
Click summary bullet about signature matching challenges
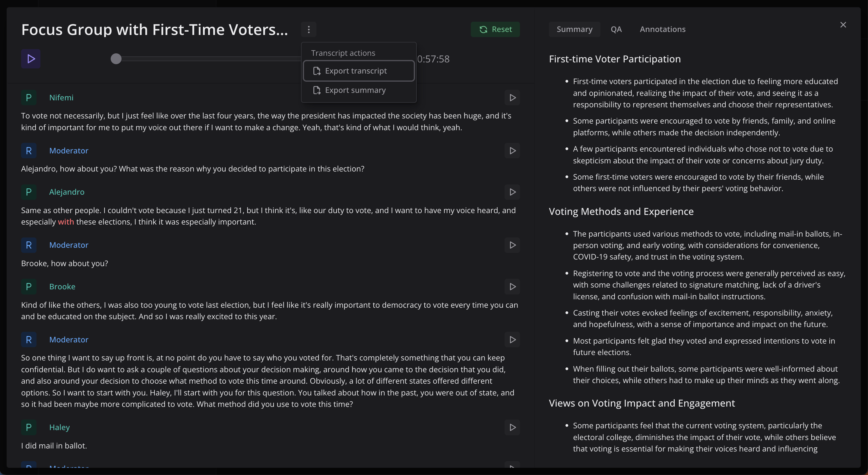click(709, 285)
